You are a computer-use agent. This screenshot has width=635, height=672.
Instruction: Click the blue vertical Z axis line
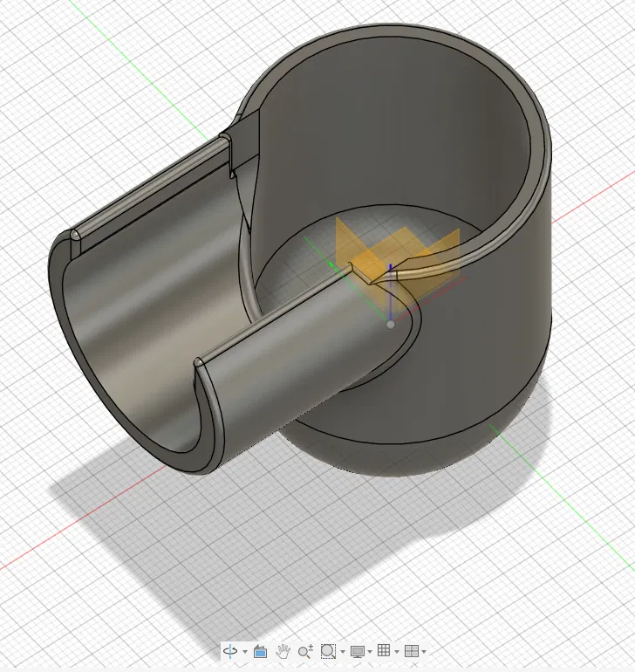click(391, 292)
